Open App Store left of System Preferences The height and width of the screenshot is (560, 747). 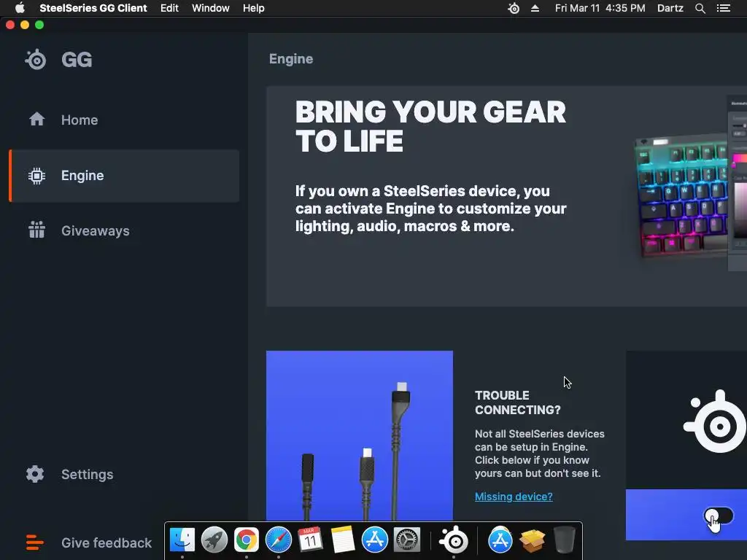tap(375, 540)
